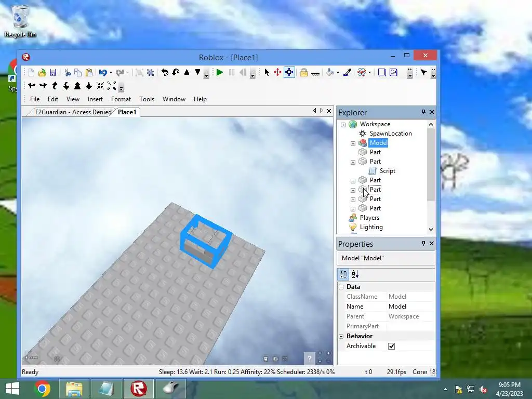
Task: Open File Explorer from the taskbar
Action: tap(74, 389)
